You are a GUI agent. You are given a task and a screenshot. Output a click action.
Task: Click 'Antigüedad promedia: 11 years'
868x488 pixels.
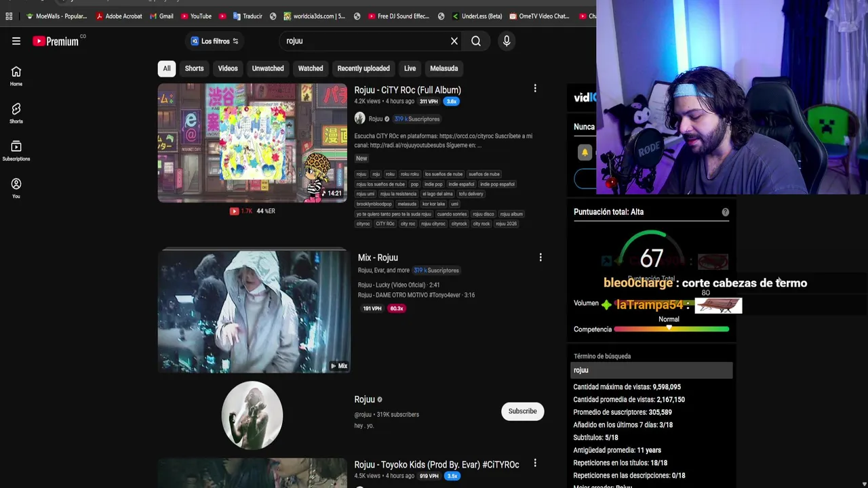click(x=617, y=450)
